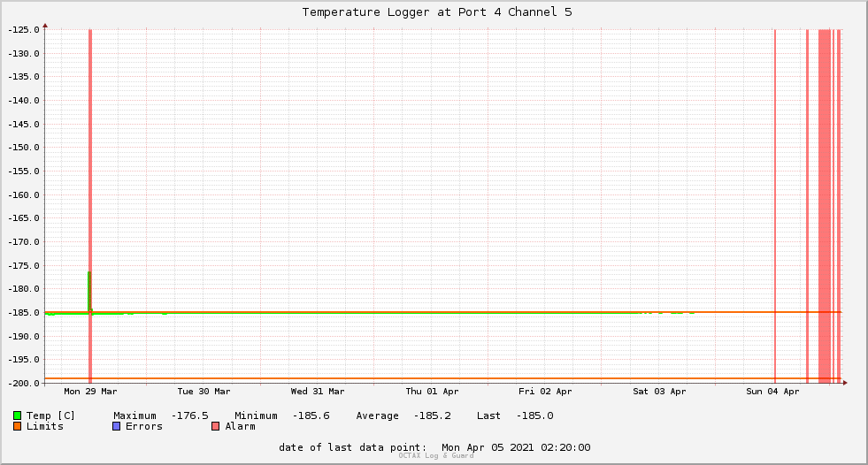The height and width of the screenshot is (465, 868).
Task: Click the OCTAX Log & Guard watermark
Action: pyautogui.click(x=436, y=455)
